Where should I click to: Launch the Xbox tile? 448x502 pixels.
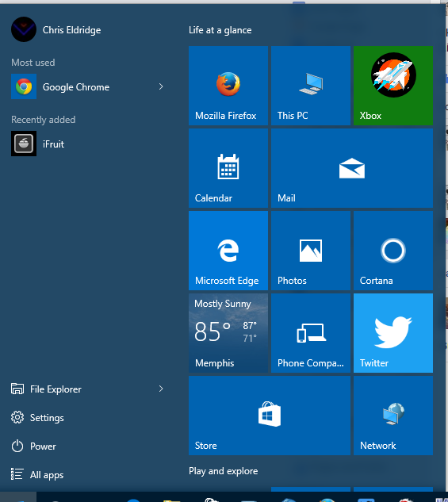pyautogui.click(x=393, y=86)
